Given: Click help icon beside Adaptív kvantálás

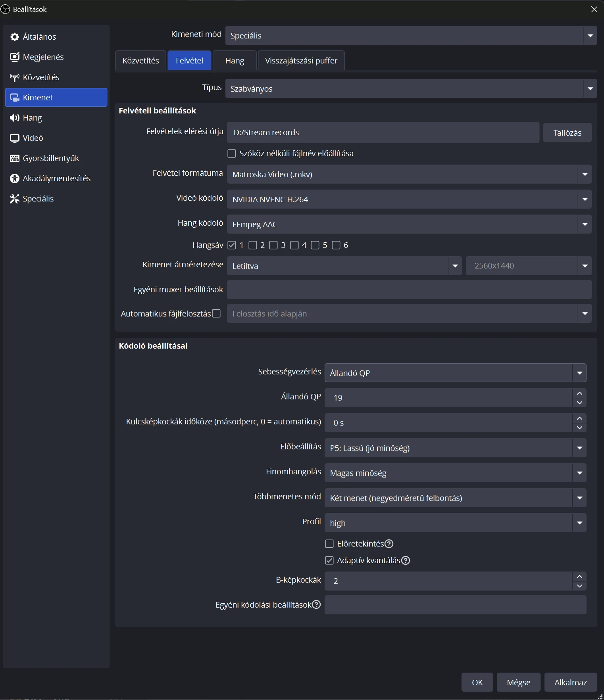Looking at the screenshot, I should pos(406,560).
